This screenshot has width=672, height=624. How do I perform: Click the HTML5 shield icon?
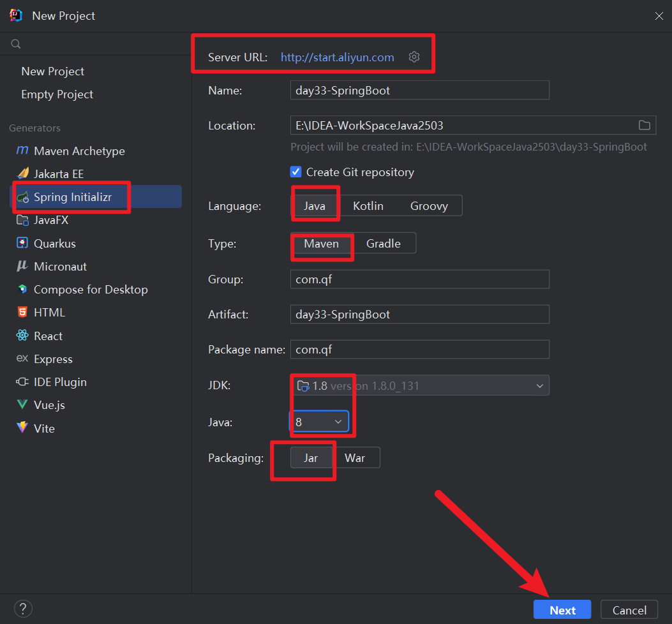22,312
